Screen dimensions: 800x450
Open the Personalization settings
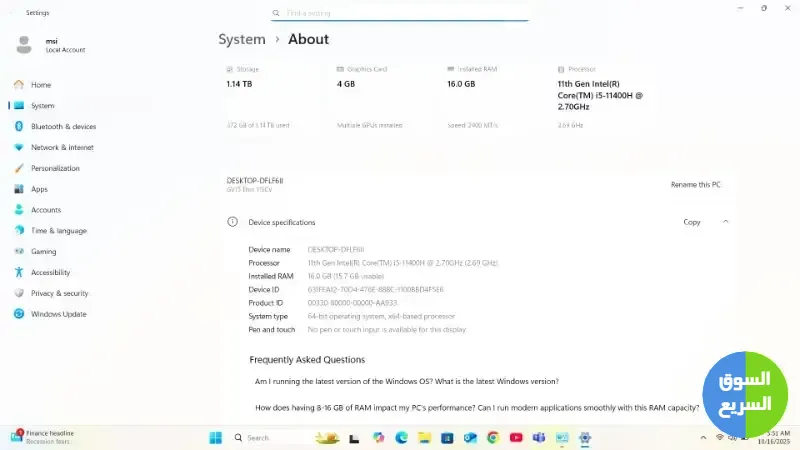[x=55, y=168]
